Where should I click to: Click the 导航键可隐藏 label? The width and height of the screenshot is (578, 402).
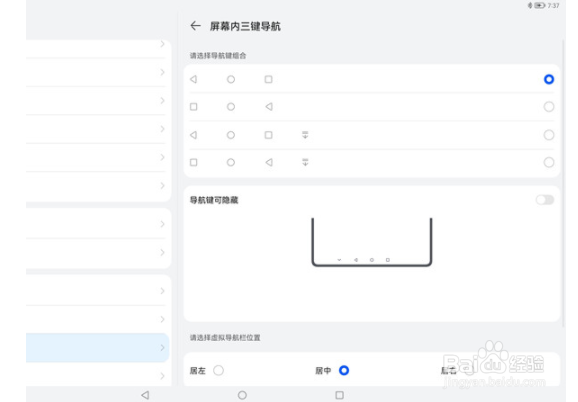pos(214,200)
